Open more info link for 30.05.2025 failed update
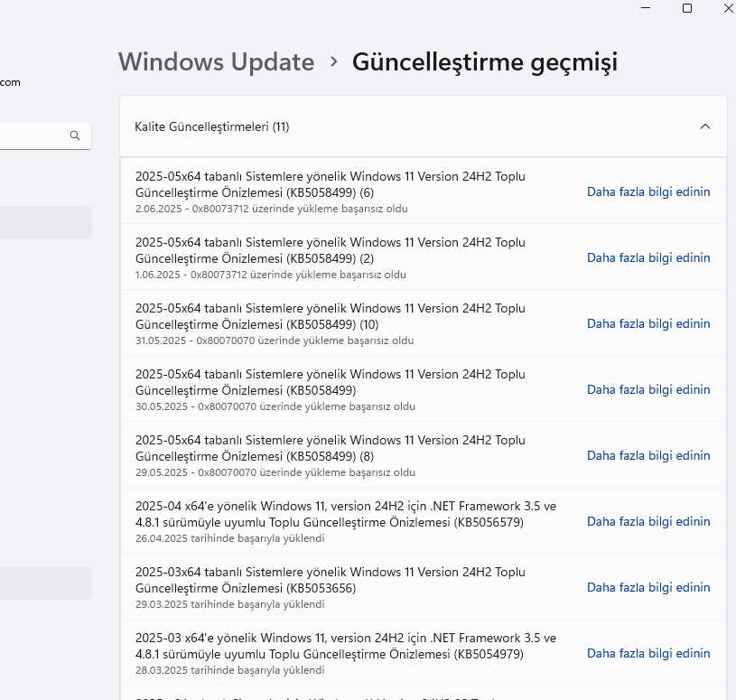Image resolution: width=736 pixels, height=700 pixels. 648,389
